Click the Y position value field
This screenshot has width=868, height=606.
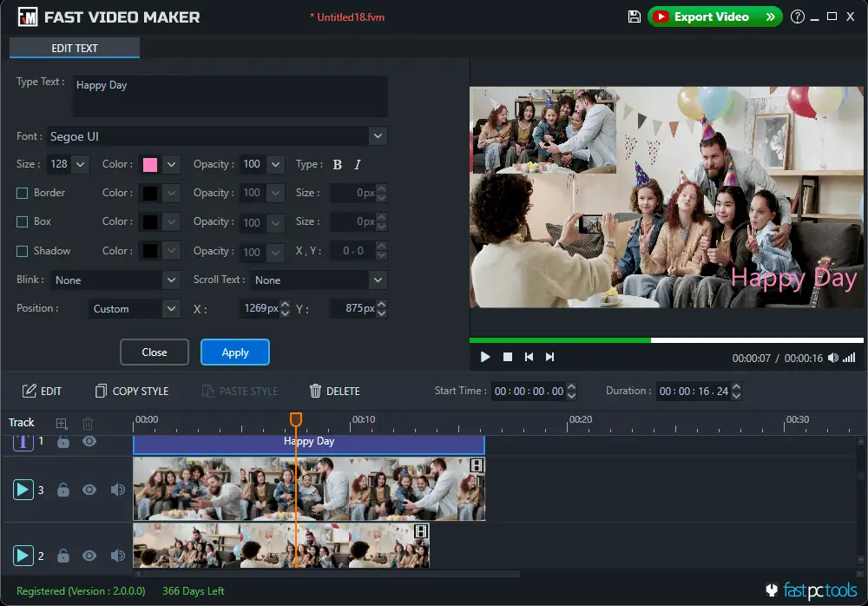click(353, 308)
